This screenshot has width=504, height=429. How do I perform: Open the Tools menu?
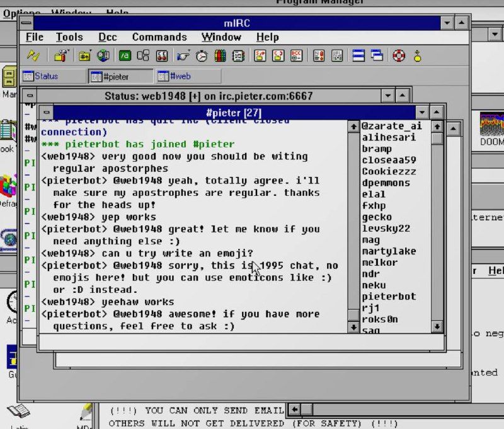click(69, 37)
